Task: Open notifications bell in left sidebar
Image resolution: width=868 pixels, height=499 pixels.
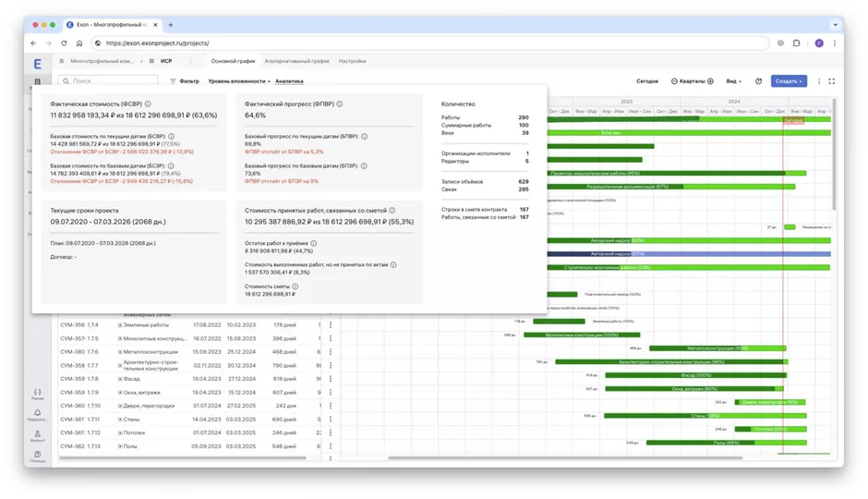Action: click(x=38, y=414)
